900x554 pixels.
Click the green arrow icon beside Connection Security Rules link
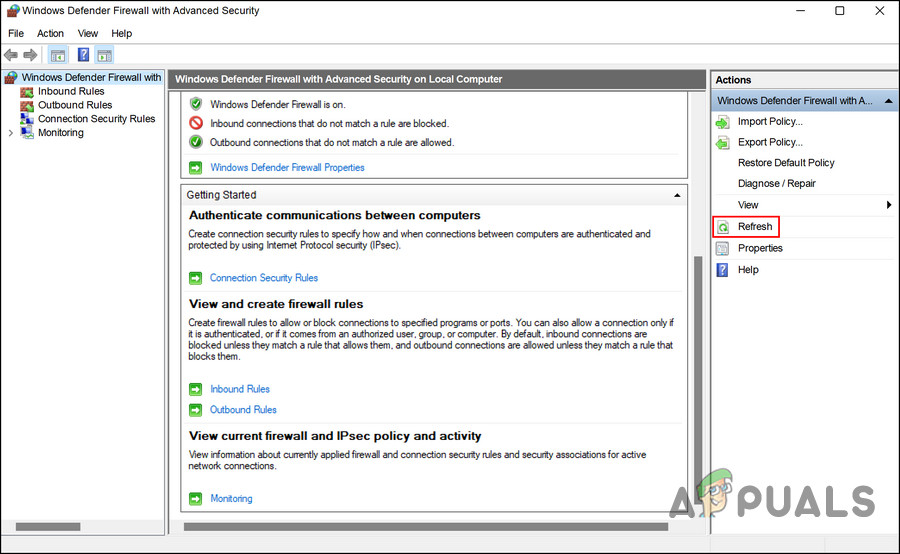pos(196,278)
